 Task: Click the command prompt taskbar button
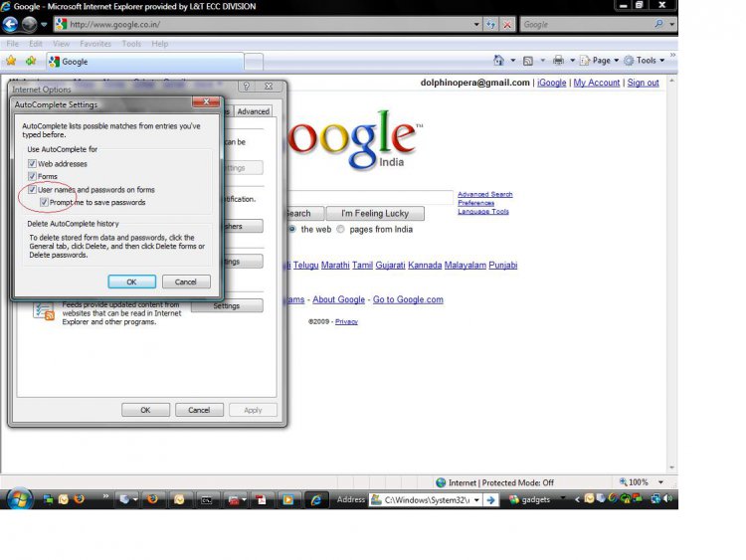[206, 499]
